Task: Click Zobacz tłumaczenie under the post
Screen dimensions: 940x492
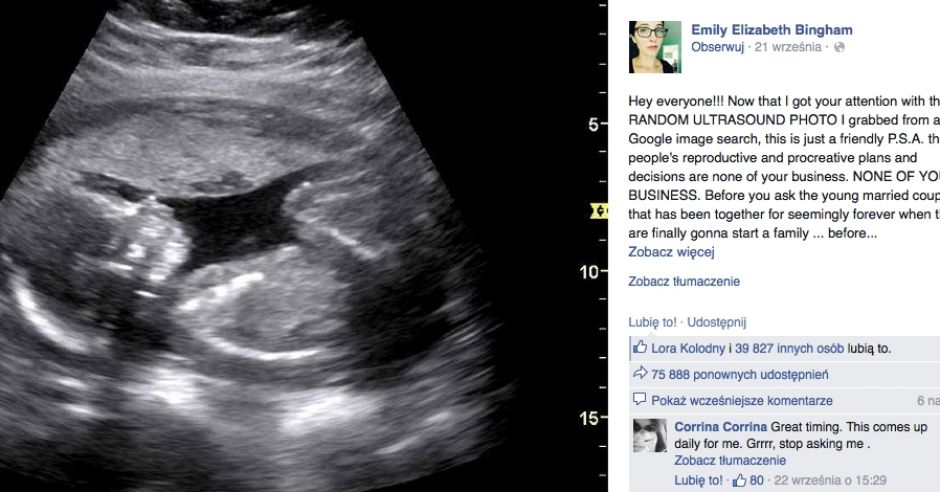Action: pyautogui.click(x=683, y=281)
